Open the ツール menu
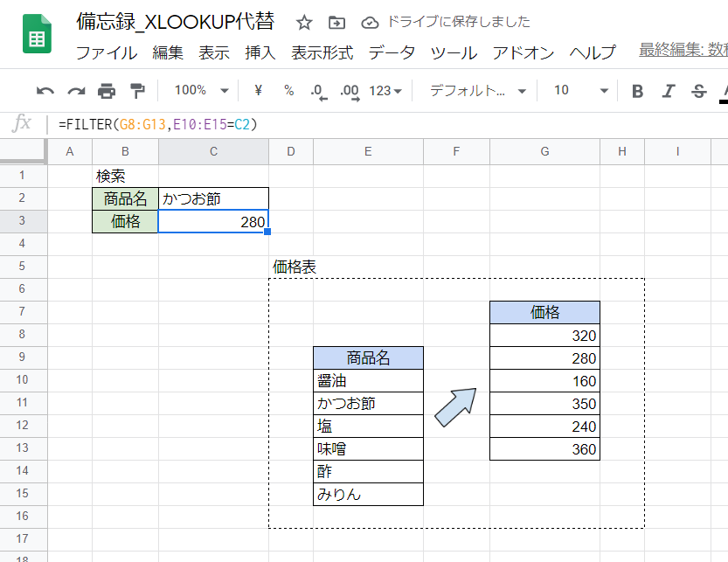728x562 pixels. (454, 52)
